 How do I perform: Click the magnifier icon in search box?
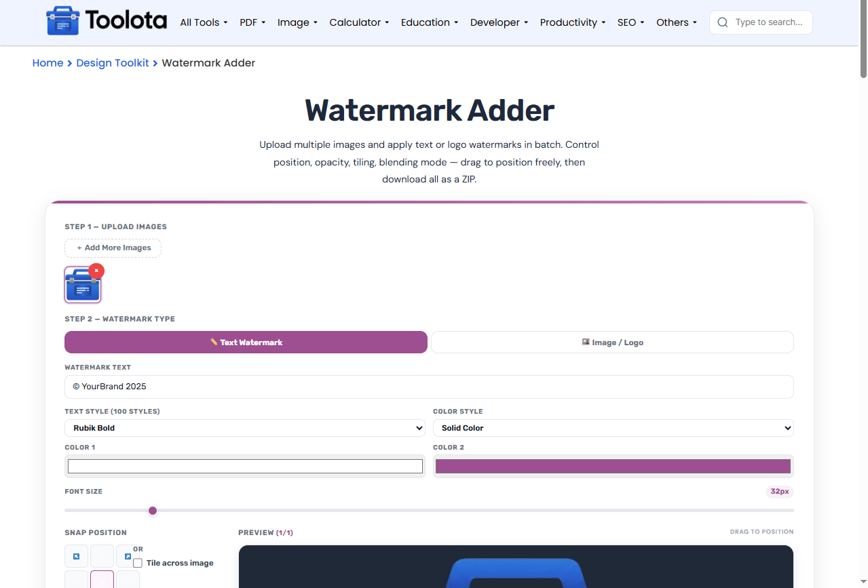[723, 22]
